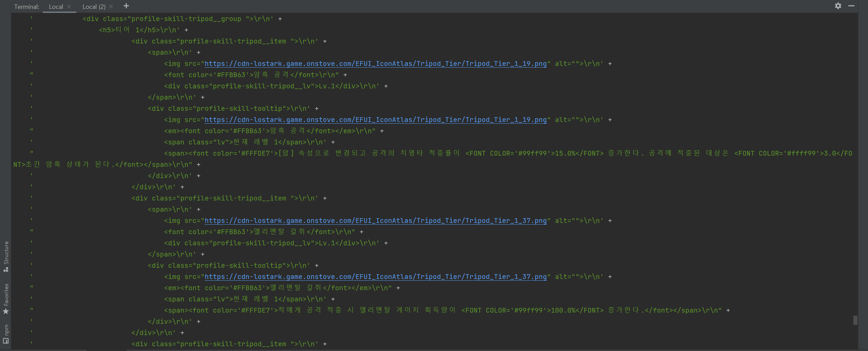Switch to the Local (2) terminal tab

click(94, 6)
